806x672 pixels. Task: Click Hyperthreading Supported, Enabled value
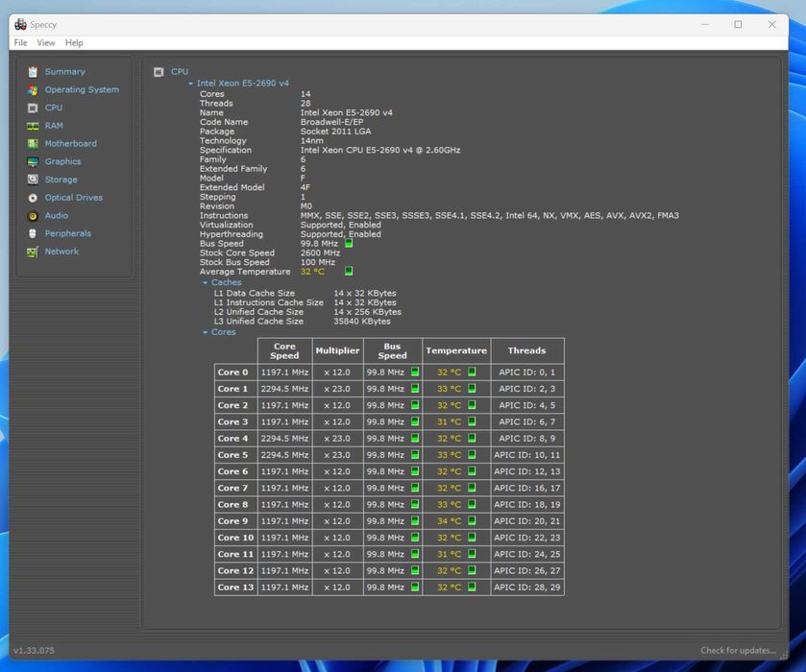[341, 234]
